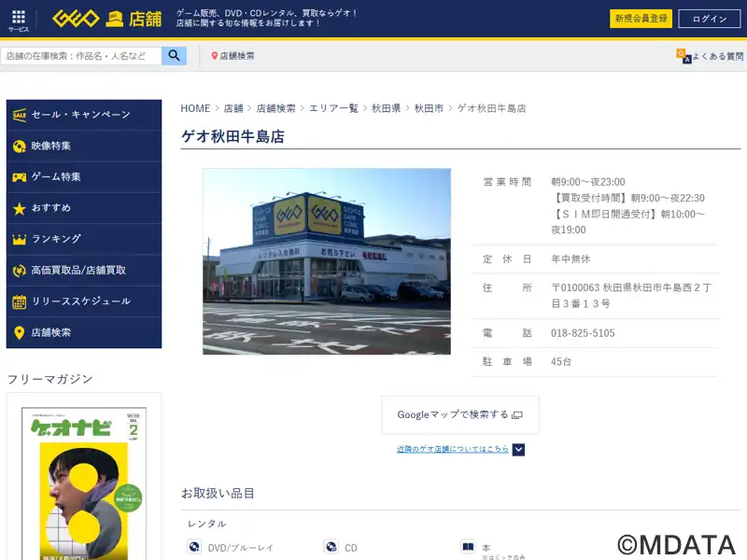Screen dimensions: 747x560
Task: Click the disc icon next to CD
Action: point(331,546)
